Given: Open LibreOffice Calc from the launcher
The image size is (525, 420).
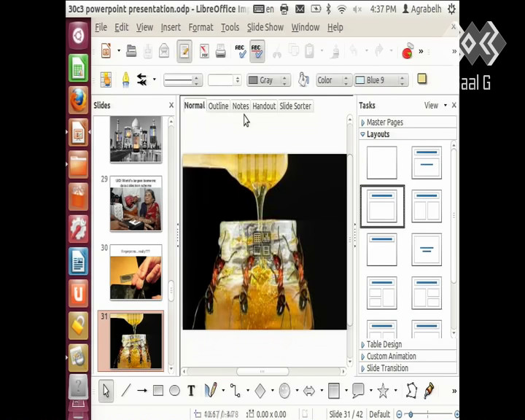Looking at the screenshot, I should pyautogui.click(x=78, y=68).
